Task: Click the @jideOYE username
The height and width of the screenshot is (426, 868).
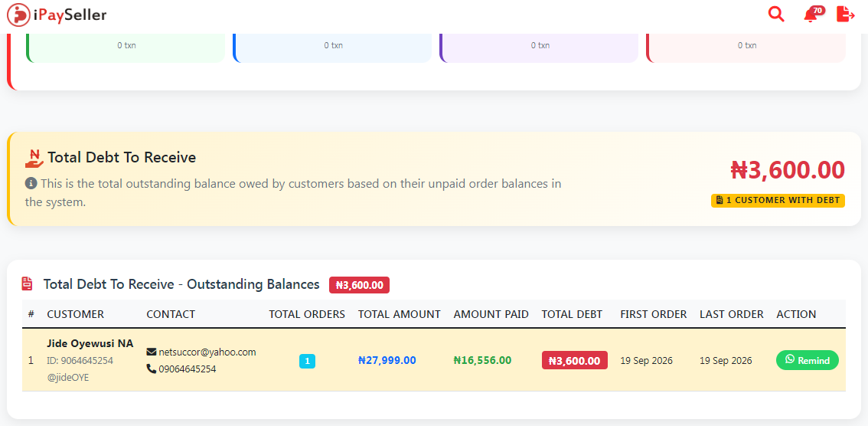Action: (68, 378)
